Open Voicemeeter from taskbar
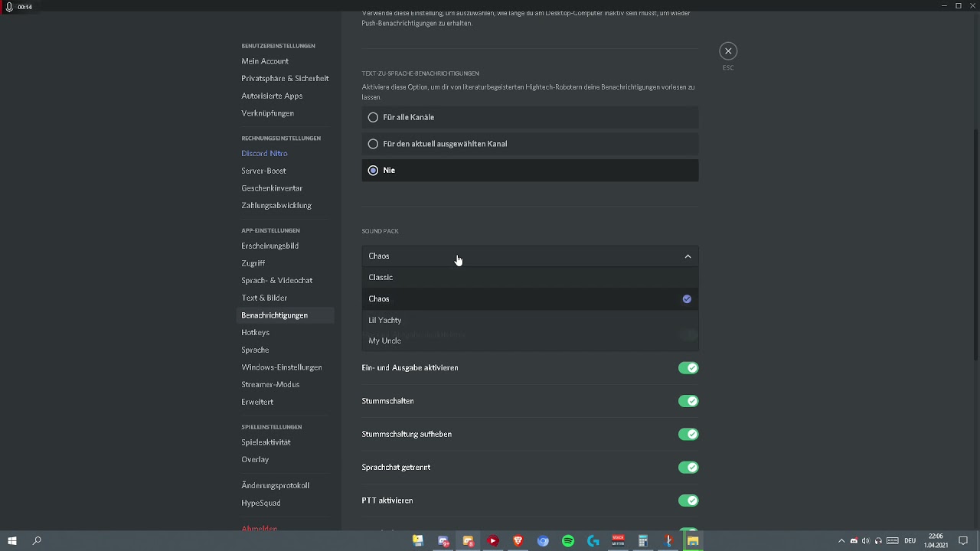This screenshot has width=980, height=551. coord(618,541)
